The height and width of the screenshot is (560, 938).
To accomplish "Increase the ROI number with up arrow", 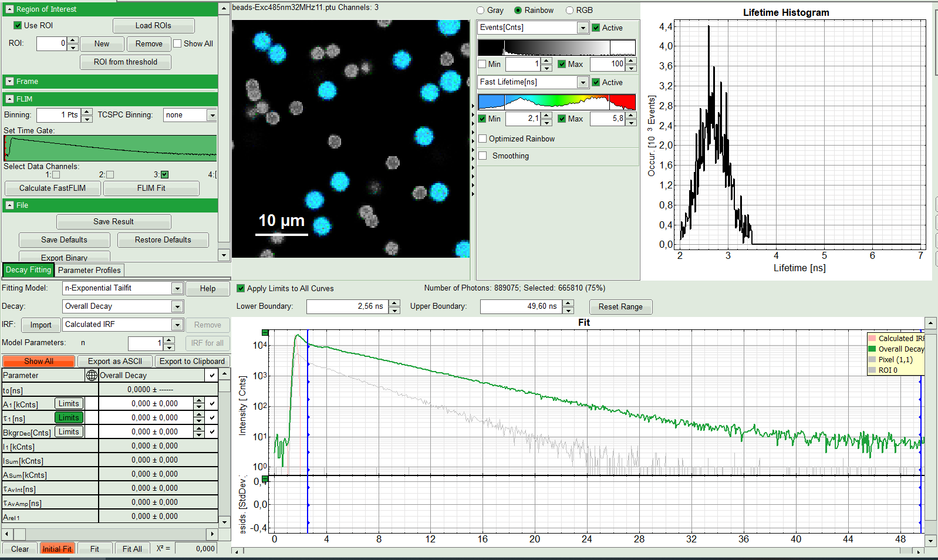I will (x=73, y=41).
